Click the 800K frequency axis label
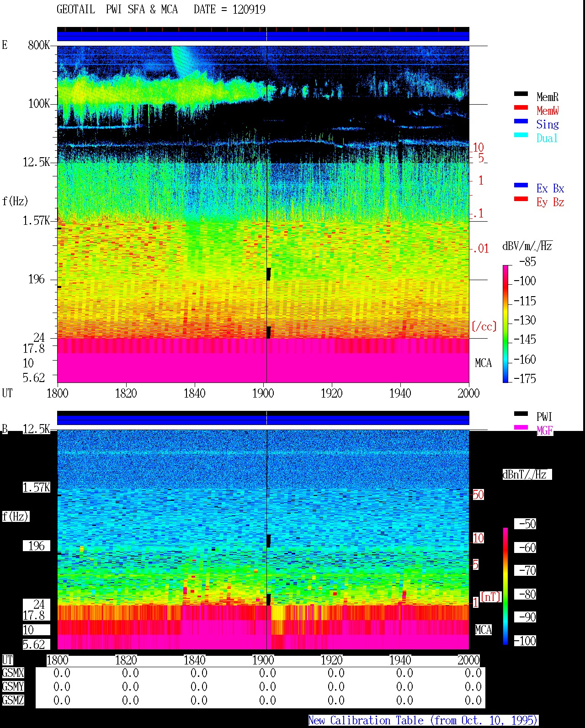The image size is (585, 728). pyautogui.click(x=39, y=45)
